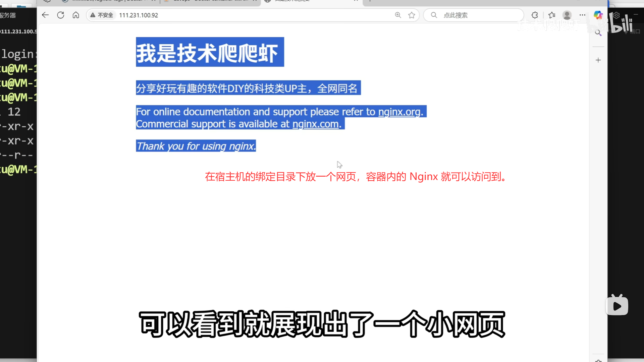Click the user profile avatar
Screen dimensions: 644x362
[x=567, y=15]
